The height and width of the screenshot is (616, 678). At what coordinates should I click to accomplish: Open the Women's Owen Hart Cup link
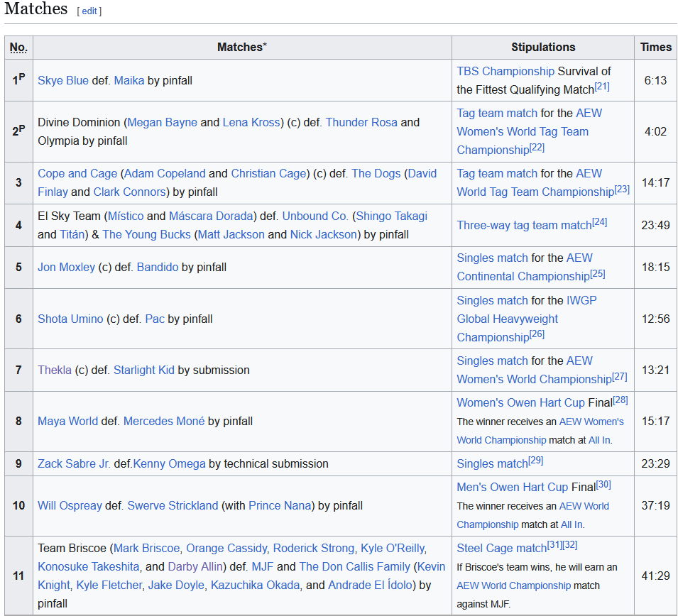tap(520, 402)
